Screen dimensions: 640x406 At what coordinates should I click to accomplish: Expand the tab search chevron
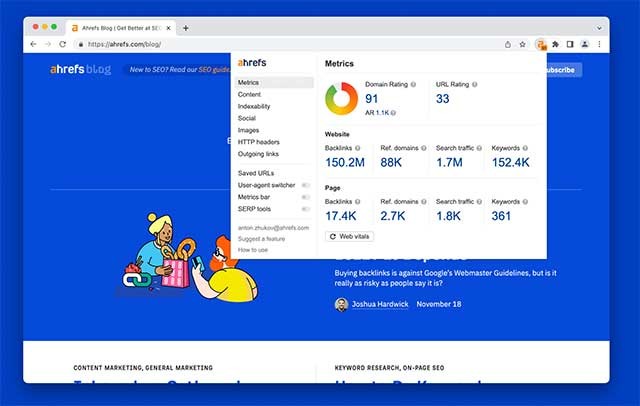click(x=599, y=28)
